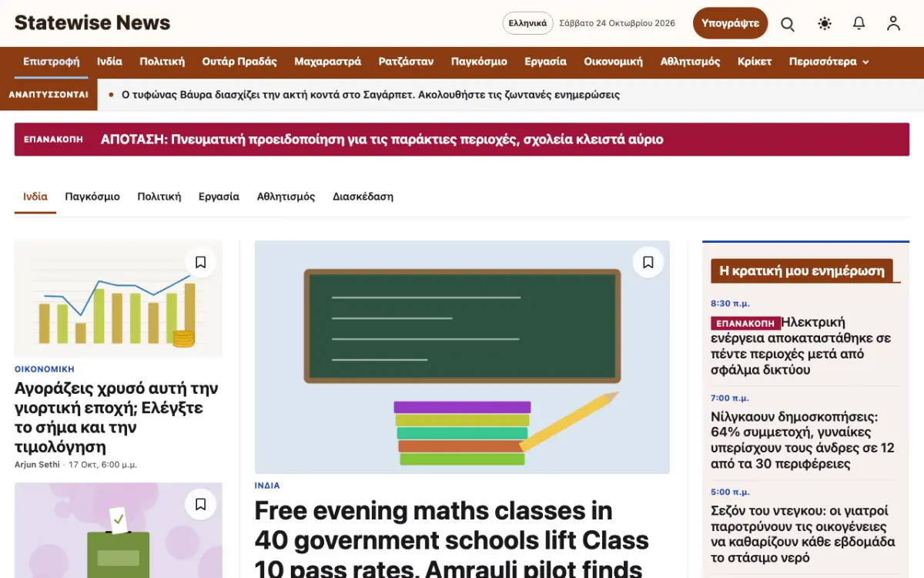Open notifications bell icon
The image size is (924, 578).
pos(859,24)
